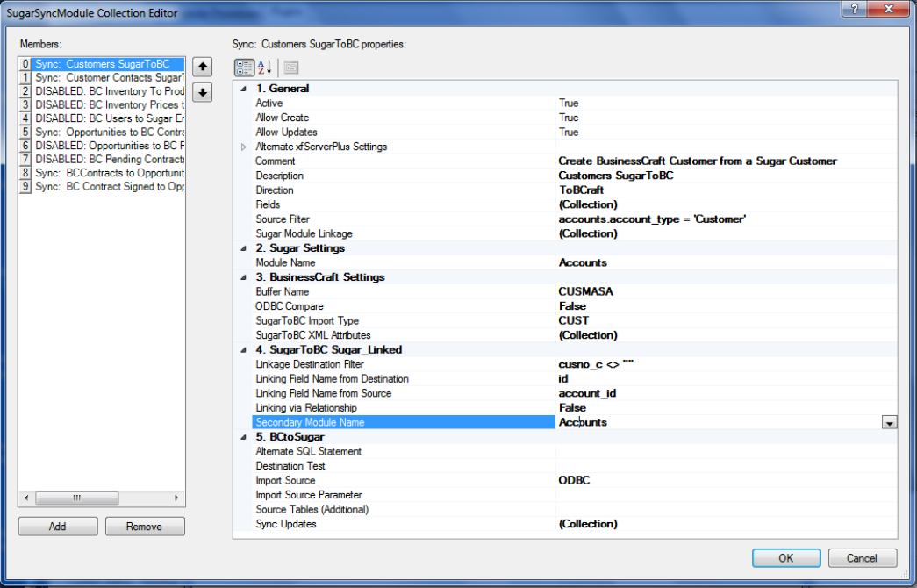Edit Linkage Destination Filter cusno_c value
Viewport: 917px width, 588px height.
click(726, 364)
